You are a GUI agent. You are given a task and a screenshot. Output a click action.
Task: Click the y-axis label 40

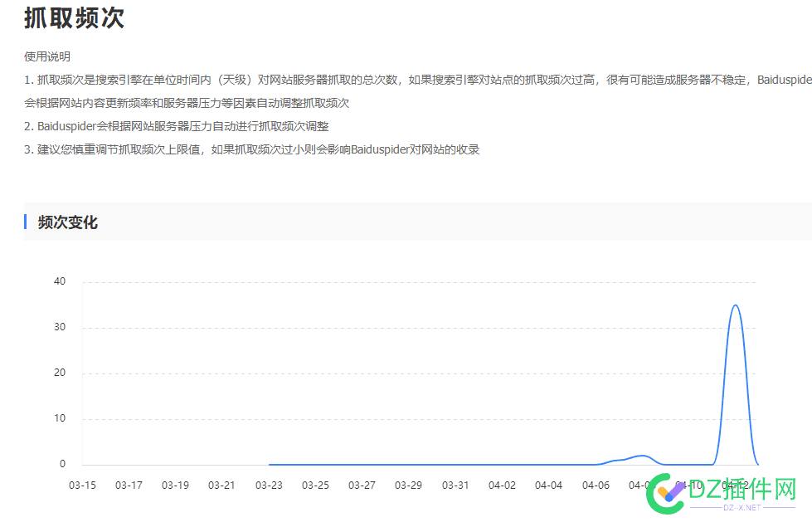(x=60, y=281)
